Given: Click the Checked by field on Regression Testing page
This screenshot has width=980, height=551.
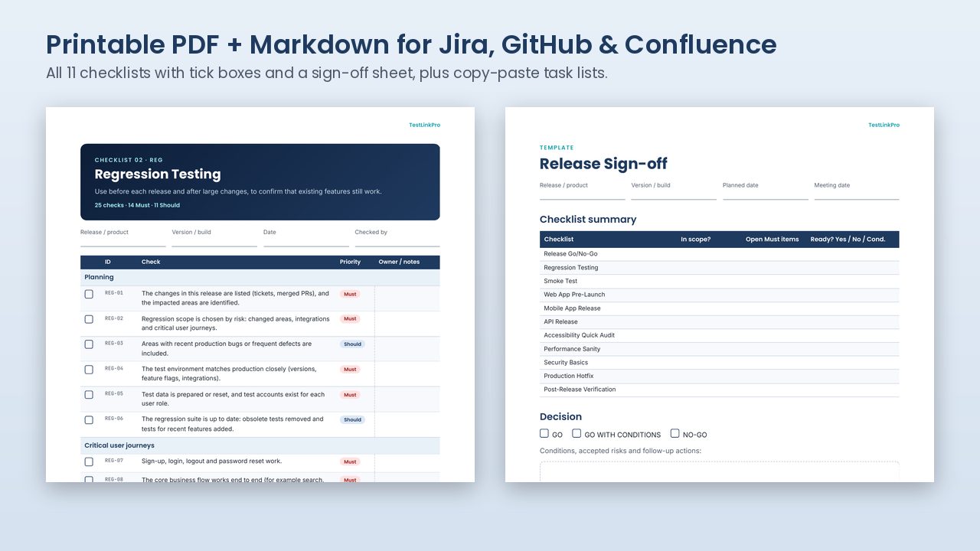Looking at the screenshot, I should 397,237.
